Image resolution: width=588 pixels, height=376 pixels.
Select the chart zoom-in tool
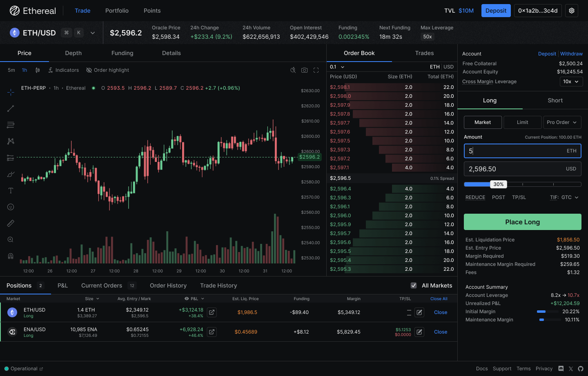11,239
